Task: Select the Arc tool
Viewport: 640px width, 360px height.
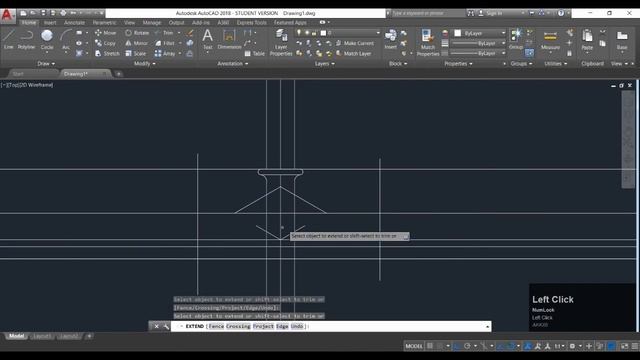Action: (66, 39)
